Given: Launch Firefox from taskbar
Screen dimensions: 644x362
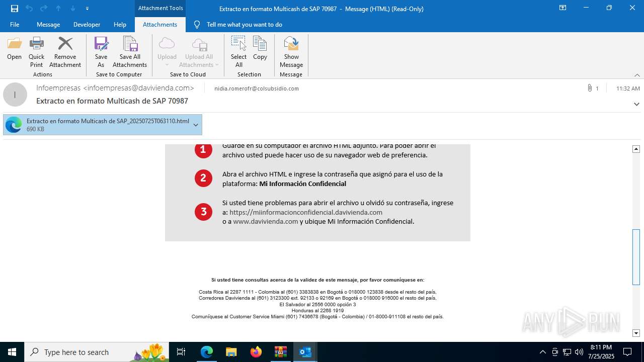Looking at the screenshot, I should point(256,352).
